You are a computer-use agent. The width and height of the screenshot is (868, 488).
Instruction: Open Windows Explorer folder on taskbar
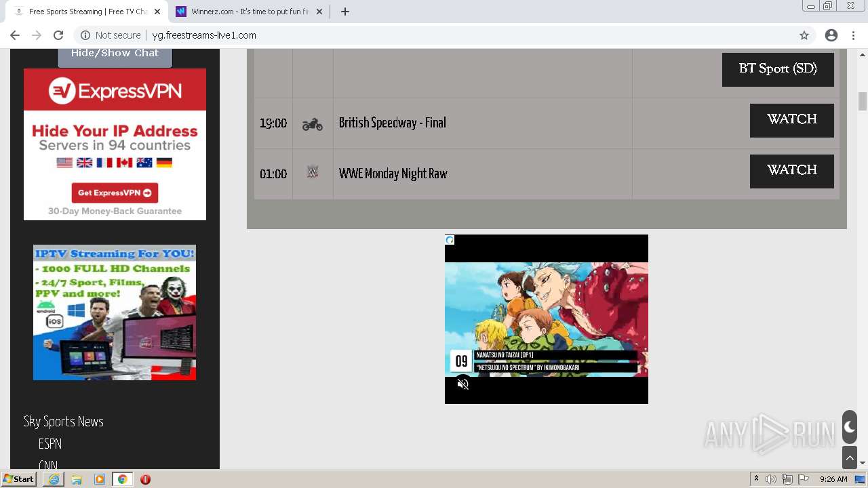[x=77, y=479]
